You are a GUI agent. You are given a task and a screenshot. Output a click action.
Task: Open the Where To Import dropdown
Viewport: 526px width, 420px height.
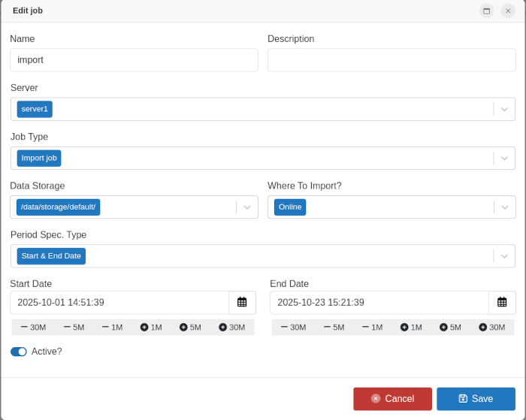[504, 207]
